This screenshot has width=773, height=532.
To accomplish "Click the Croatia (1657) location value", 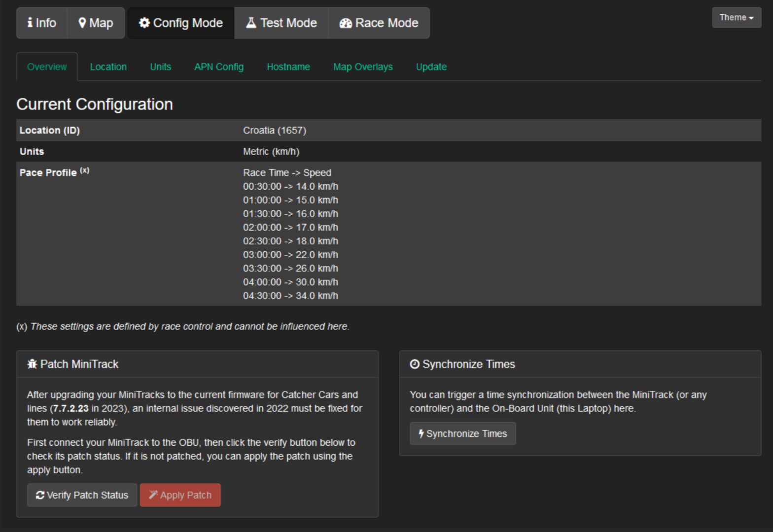I will (x=274, y=131).
